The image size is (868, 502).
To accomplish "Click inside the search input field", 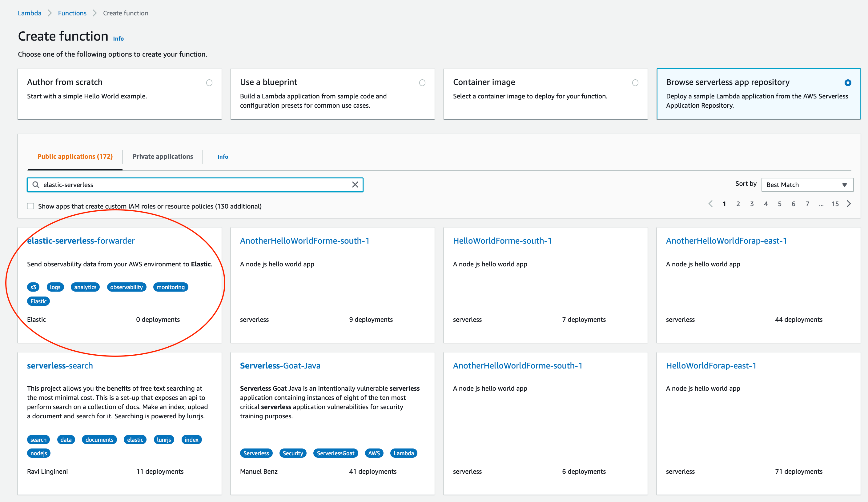I will pyautogui.click(x=195, y=185).
